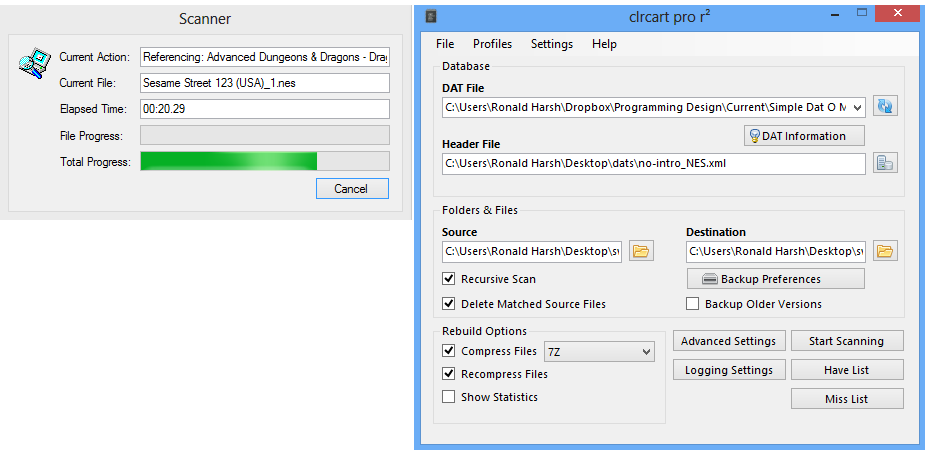Close the clrcart pro window

[897, 13]
